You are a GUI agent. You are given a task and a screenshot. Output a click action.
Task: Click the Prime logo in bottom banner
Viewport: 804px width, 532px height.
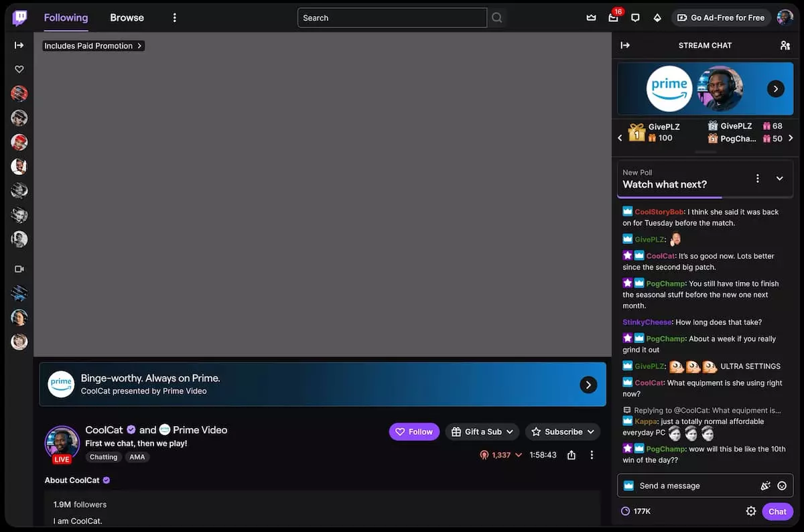61,384
